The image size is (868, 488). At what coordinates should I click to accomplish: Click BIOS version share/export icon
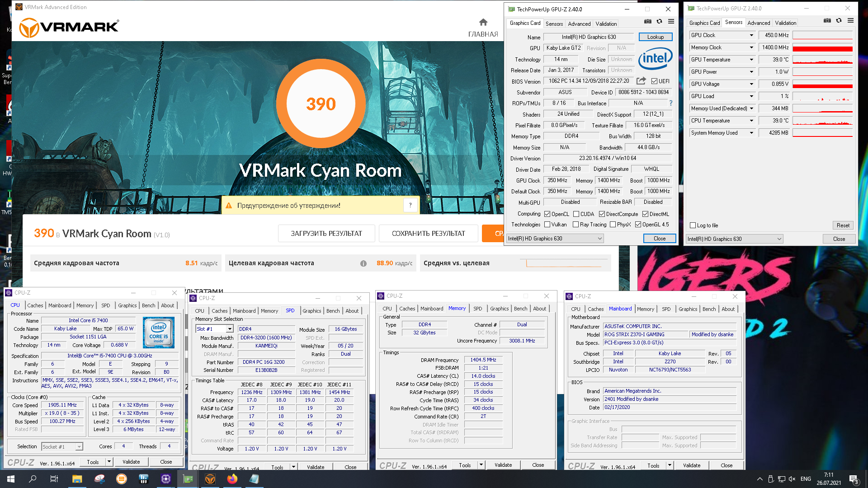641,81
